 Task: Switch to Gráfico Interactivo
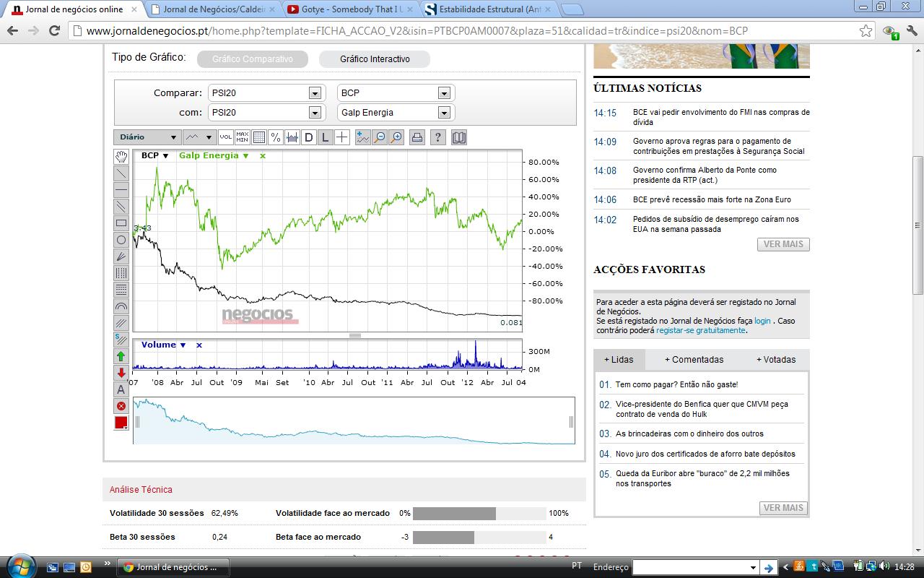[375, 59]
